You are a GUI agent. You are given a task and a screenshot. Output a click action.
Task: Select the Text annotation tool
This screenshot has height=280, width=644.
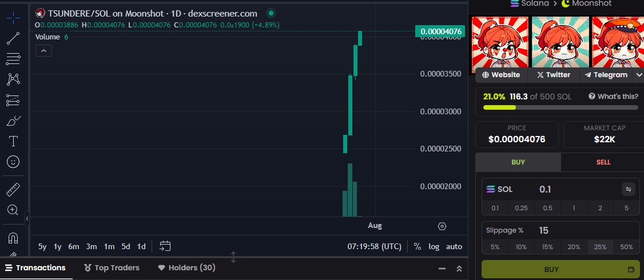pos(13,141)
